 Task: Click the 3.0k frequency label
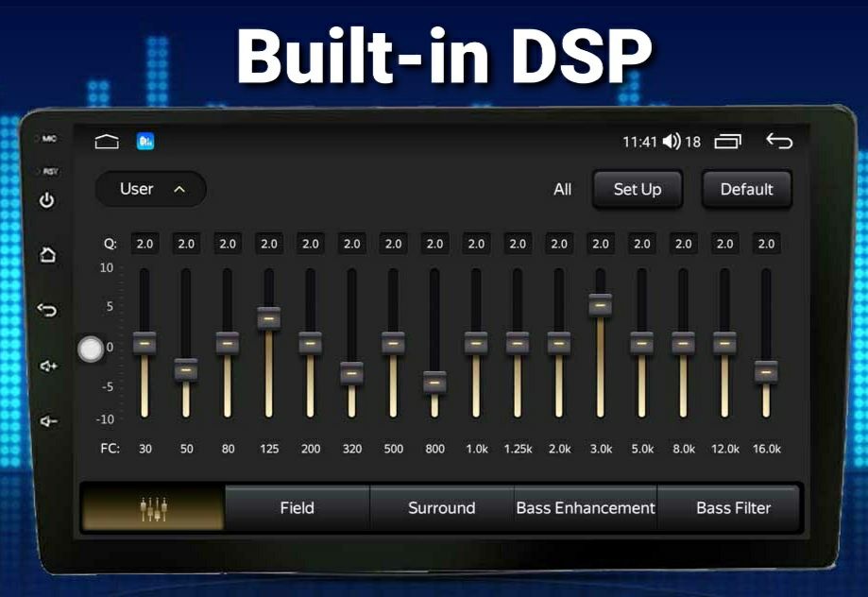pyautogui.click(x=602, y=449)
